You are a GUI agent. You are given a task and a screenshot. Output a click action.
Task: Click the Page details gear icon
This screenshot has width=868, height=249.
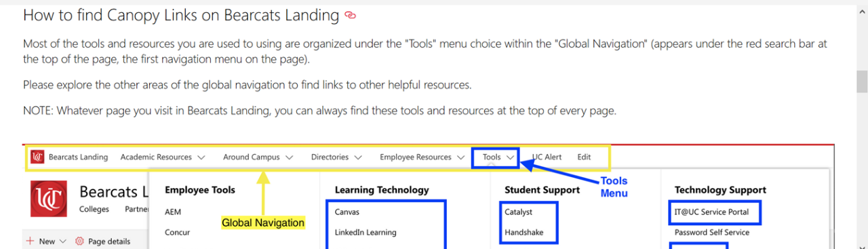coord(79,241)
